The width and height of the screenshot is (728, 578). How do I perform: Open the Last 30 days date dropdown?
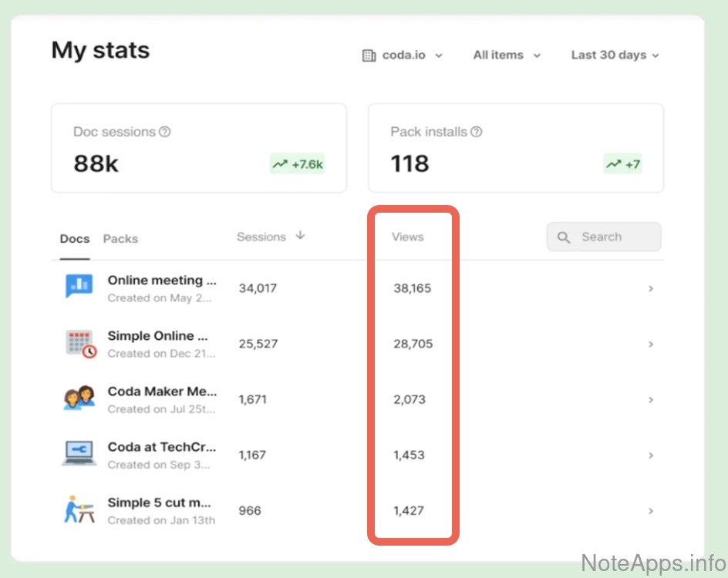pyautogui.click(x=615, y=55)
